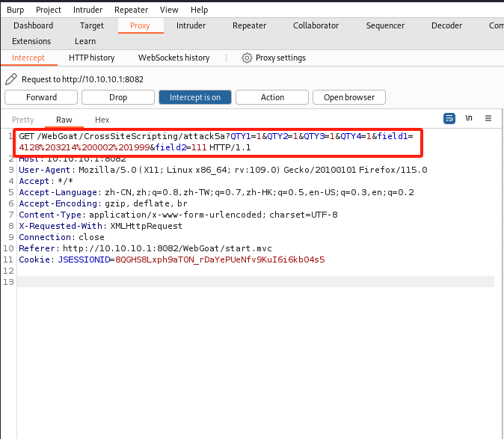Switch editor to Pretty view
Screen dimensions: 504x439
(22, 120)
